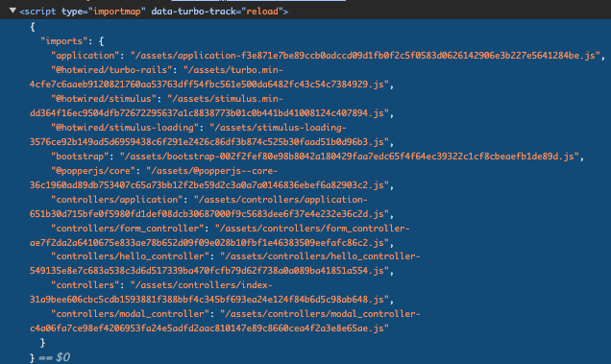
Task: Select the data-turbo-track="reload" attribute
Action: tap(217, 12)
